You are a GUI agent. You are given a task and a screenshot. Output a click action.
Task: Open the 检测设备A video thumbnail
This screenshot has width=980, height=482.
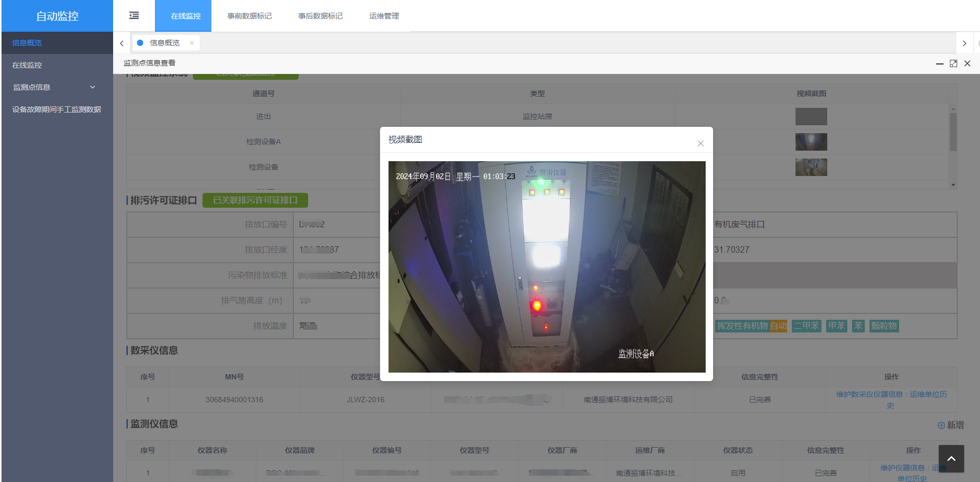[x=811, y=142]
